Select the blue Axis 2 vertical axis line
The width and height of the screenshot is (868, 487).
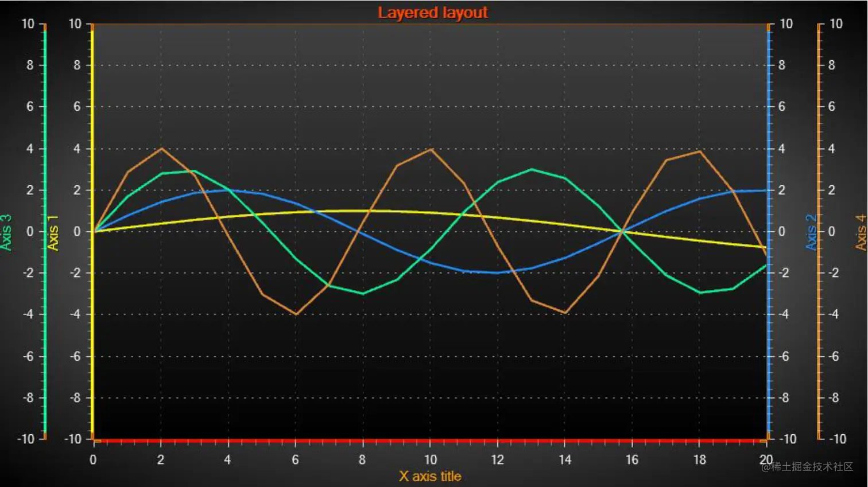(x=769, y=232)
